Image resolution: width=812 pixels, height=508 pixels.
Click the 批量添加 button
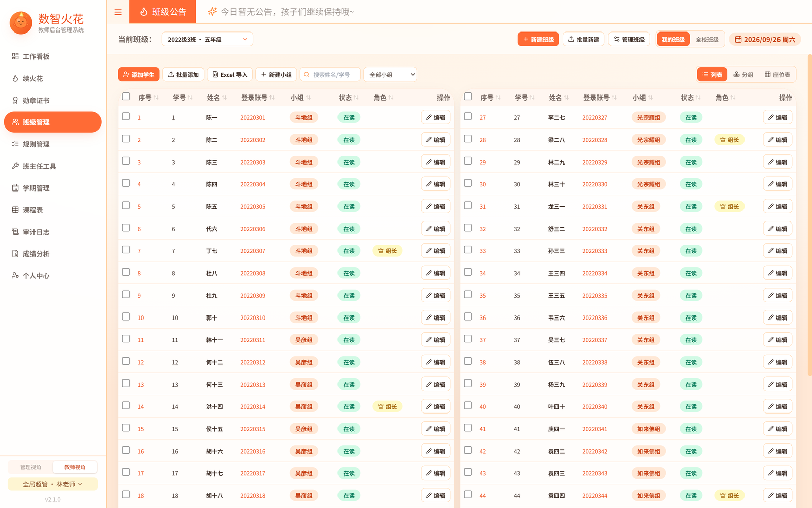click(x=183, y=75)
